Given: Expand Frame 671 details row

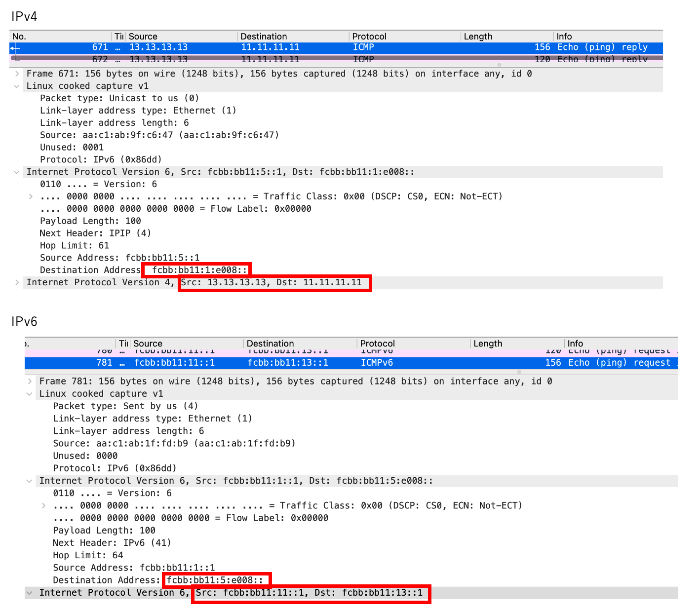Looking at the screenshot, I should point(17,74).
